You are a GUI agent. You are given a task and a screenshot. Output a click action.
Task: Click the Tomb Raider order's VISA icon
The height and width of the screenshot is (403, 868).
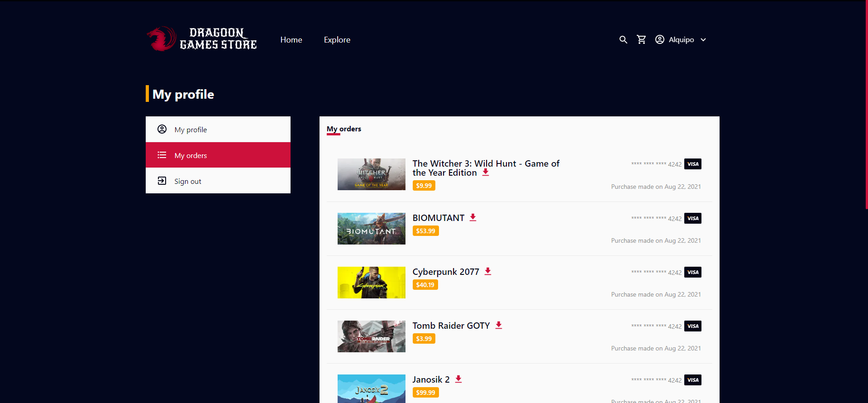[x=693, y=326]
